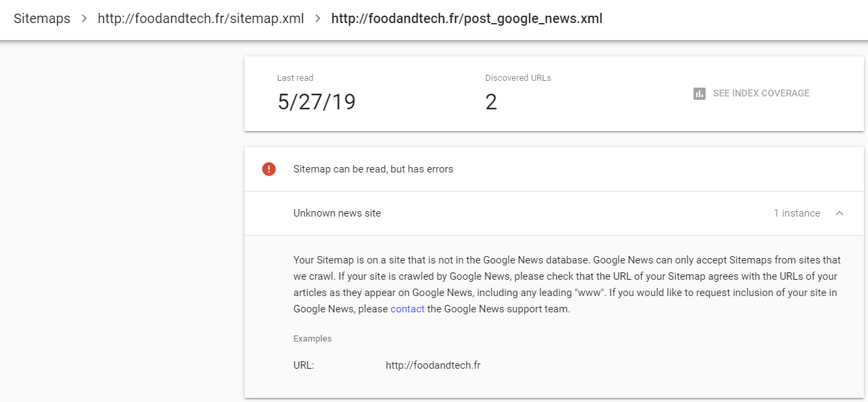Click the Sitemap can be read status text
This screenshot has width=868, height=402.
[373, 169]
